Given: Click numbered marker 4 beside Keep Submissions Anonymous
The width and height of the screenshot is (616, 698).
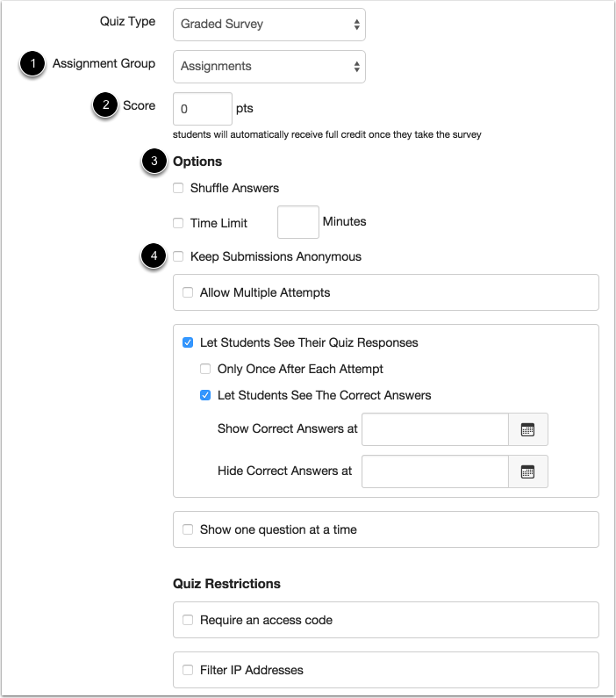Looking at the screenshot, I should pos(154,256).
